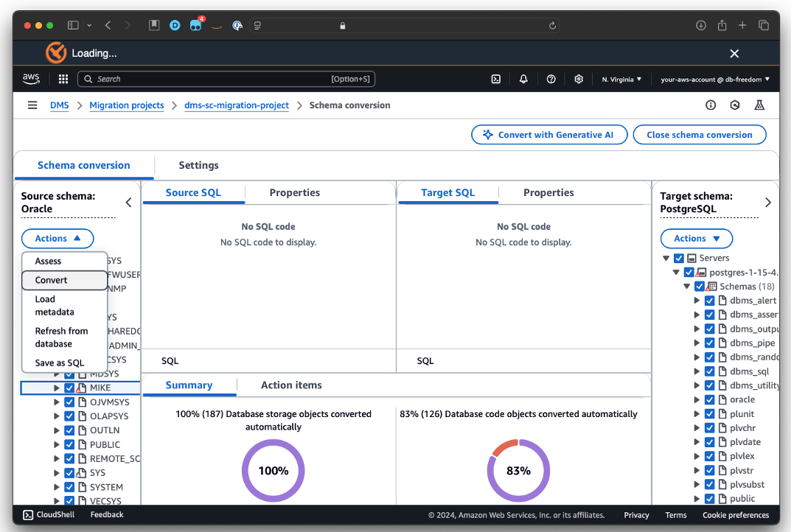Expand the MIKE schema node

point(57,388)
